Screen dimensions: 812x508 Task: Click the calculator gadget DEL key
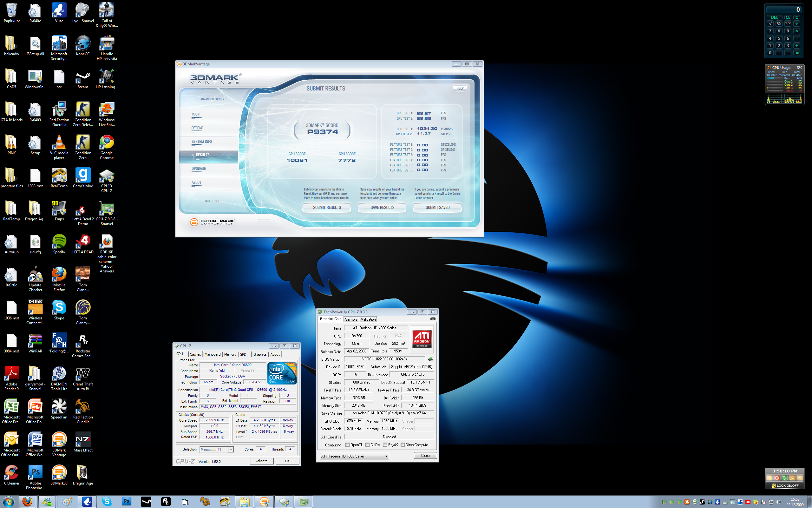tap(775, 17)
